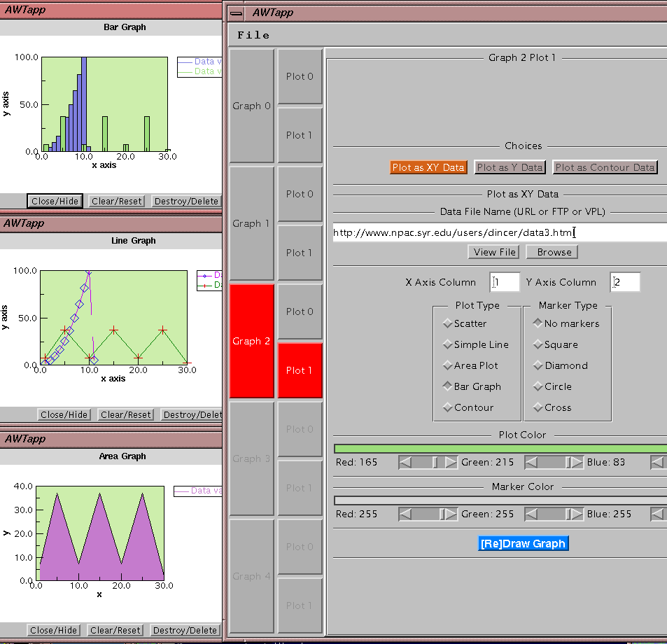This screenshot has height=644, width=667.
Task: Decrease Marker Color Red with left arrow
Action: coord(405,514)
